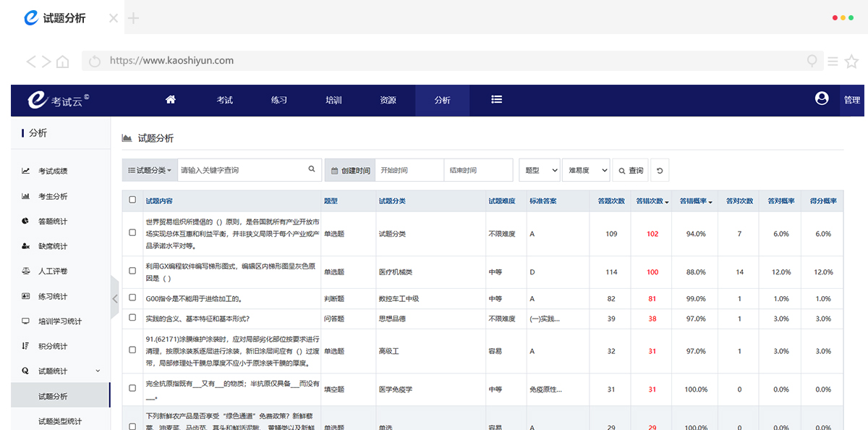The height and width of the screenshot is (430, 868).
Task: Open the 难易度 dropdown
Action: [x=586, y=170]
